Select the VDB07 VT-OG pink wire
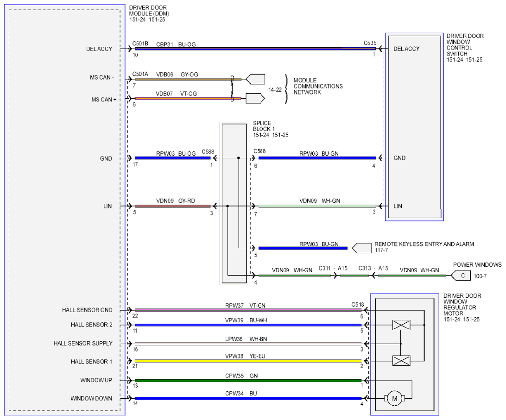The height and width of the screenshot is (420, 506). pyautogui.click(x=188, y=98)
